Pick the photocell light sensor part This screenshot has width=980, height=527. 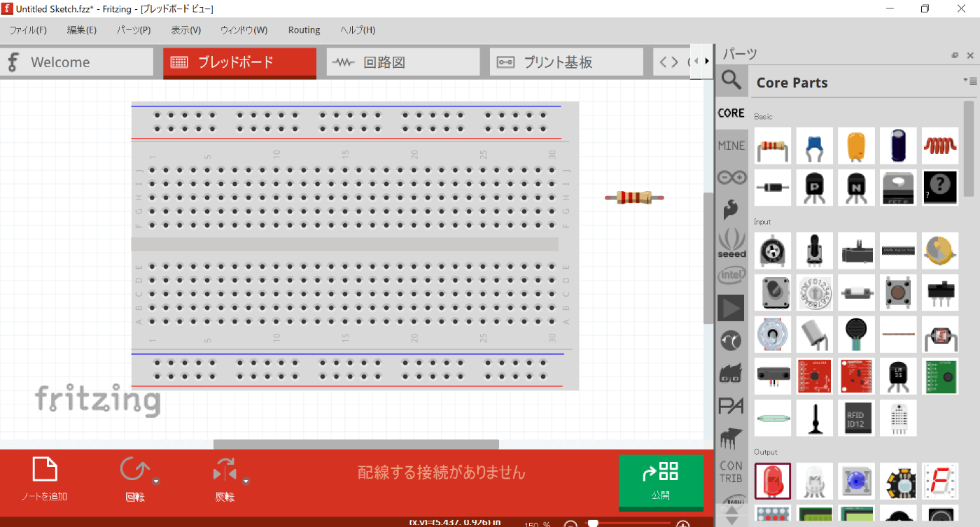point(940,335)
